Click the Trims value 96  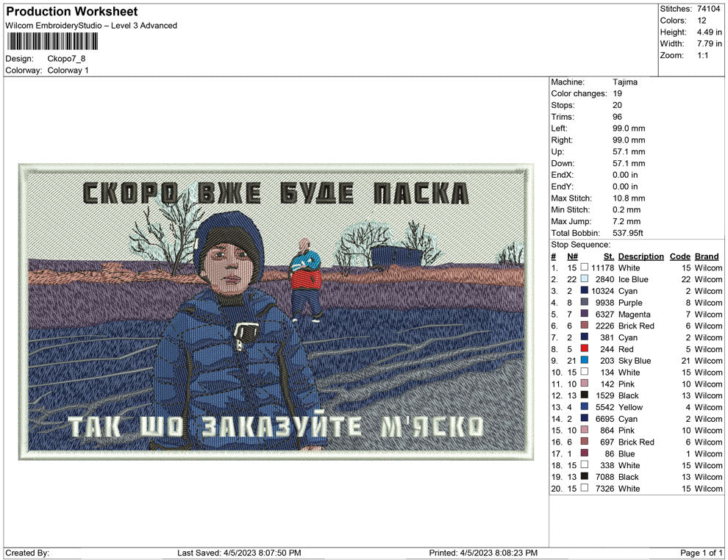point(617,117)
